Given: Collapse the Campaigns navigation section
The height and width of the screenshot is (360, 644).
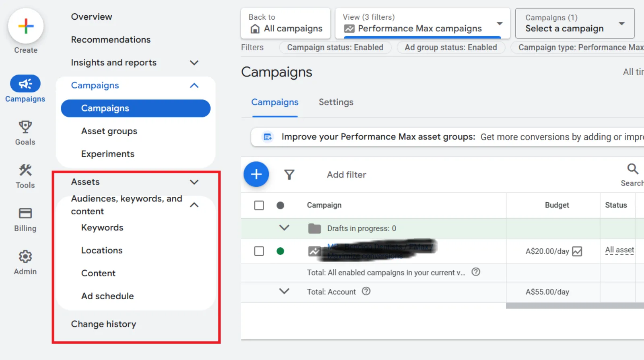Looking at the screenshot, I should point(194,85).
